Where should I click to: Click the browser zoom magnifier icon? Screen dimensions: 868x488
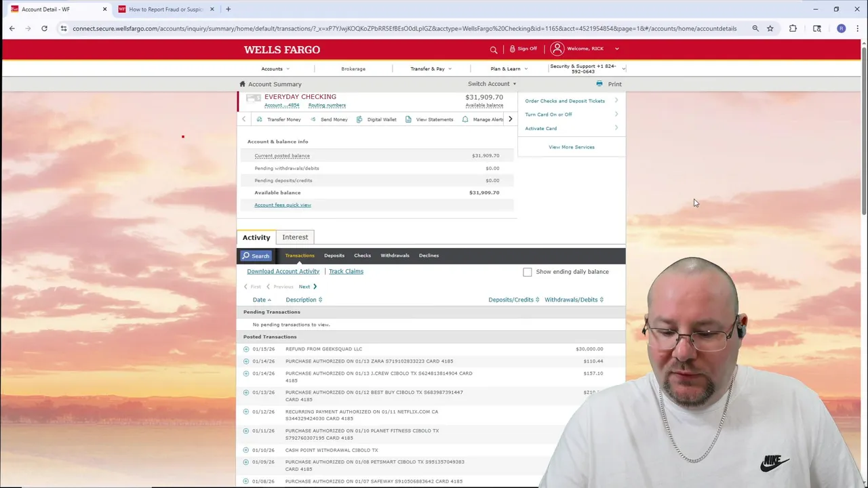pos(755,28)
